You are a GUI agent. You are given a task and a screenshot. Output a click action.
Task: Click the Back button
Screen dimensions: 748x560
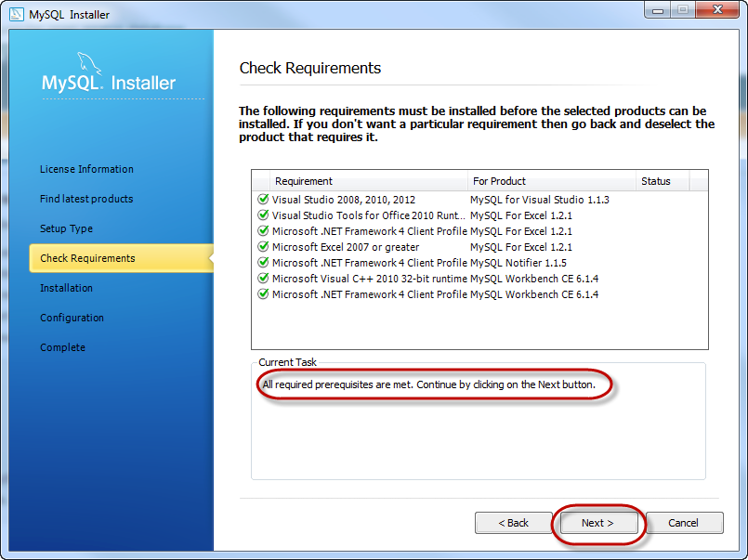(x=513, y=523)
